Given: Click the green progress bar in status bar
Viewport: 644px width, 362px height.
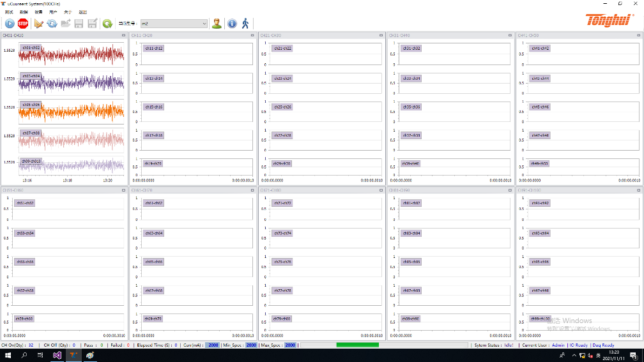Looking at the screenshot, I should pos(357,345).
